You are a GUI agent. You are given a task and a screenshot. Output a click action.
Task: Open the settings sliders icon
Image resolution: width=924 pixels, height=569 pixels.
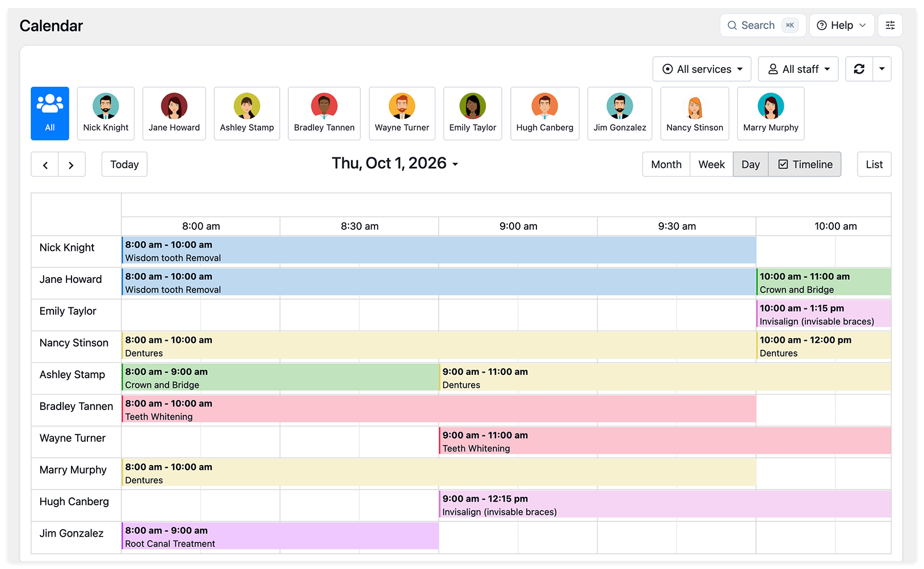click(890, 25)
